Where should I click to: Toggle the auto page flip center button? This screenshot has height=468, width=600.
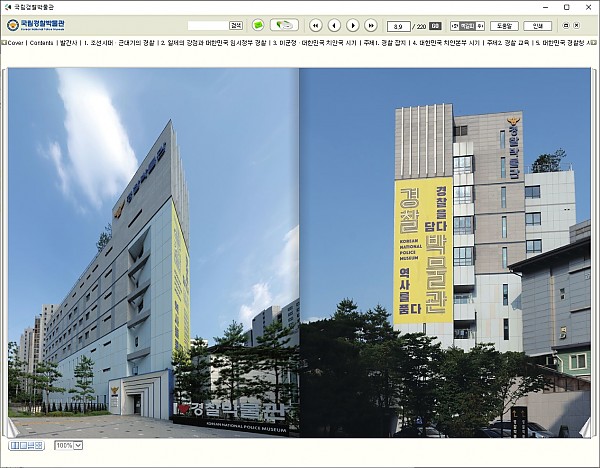click(467, 26)
